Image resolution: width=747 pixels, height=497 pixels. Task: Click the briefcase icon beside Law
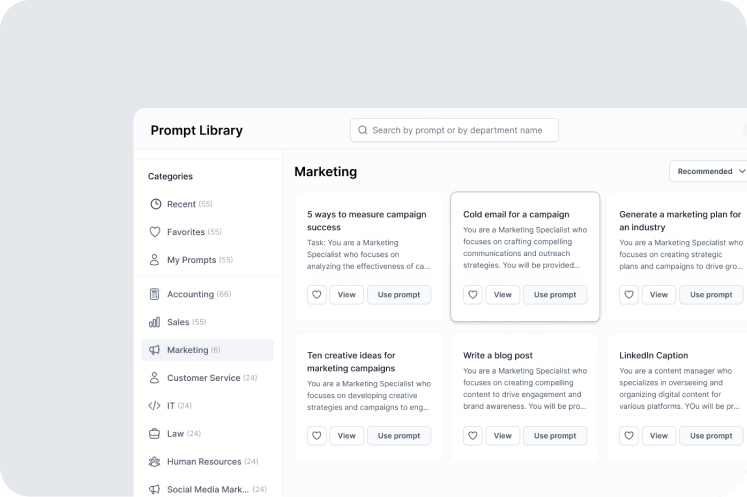tap(155, 434)
